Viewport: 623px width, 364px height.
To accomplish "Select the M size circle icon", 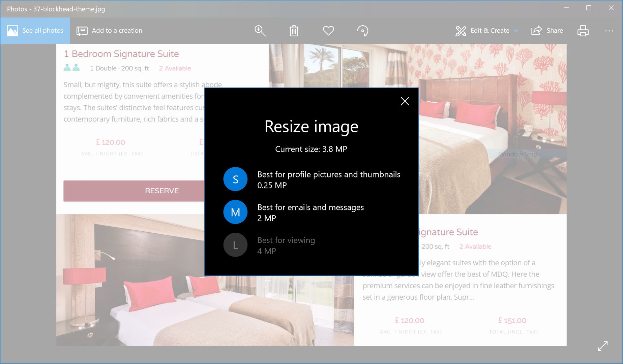I will point(235,212).
